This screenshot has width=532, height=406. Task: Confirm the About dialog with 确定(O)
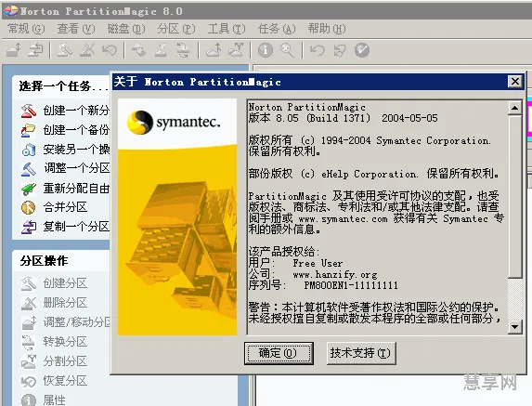tap(279, 353)
